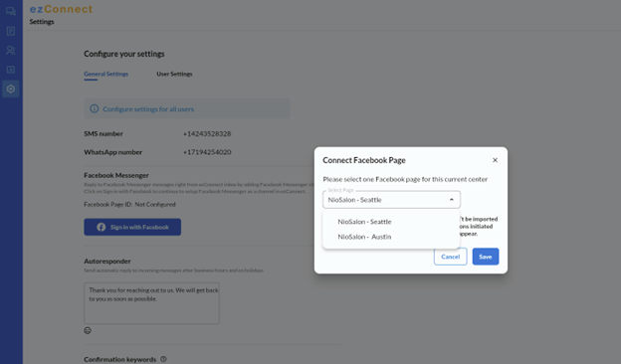Click the Connect Facebook Page dialog title
The width and height of the screenshot is (621, 364).
pyautogui.click(x=364, y=160)
